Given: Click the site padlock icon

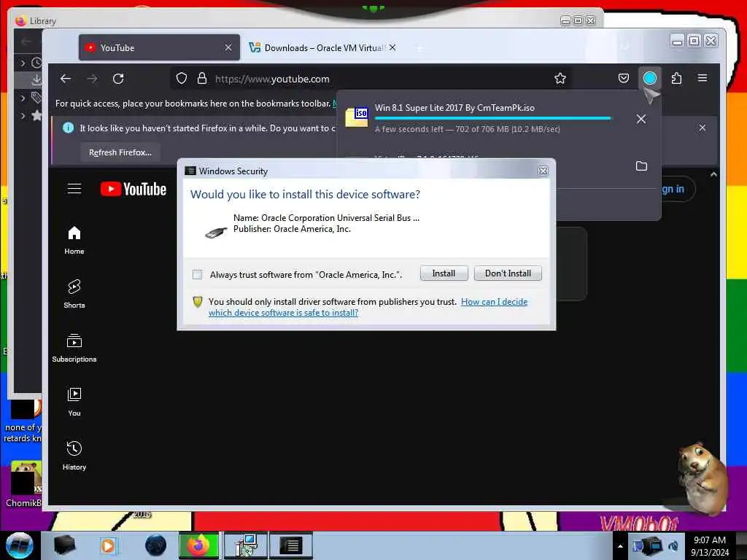Looking at the screenshot, I should [202, 79].
